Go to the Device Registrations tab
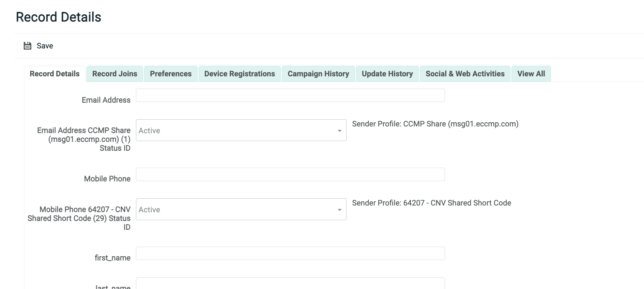 pos(239,74)
